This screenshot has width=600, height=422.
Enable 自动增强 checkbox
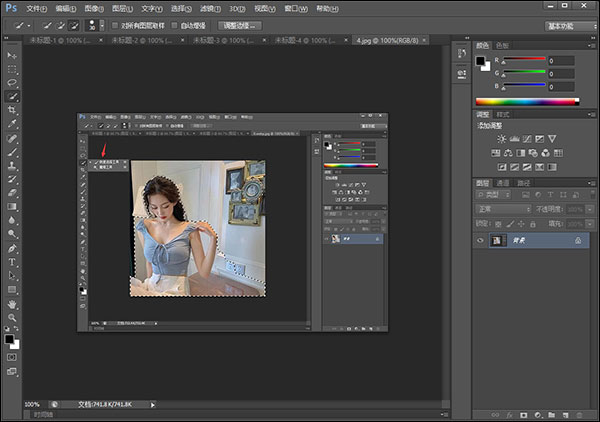[x=176, y=24]
